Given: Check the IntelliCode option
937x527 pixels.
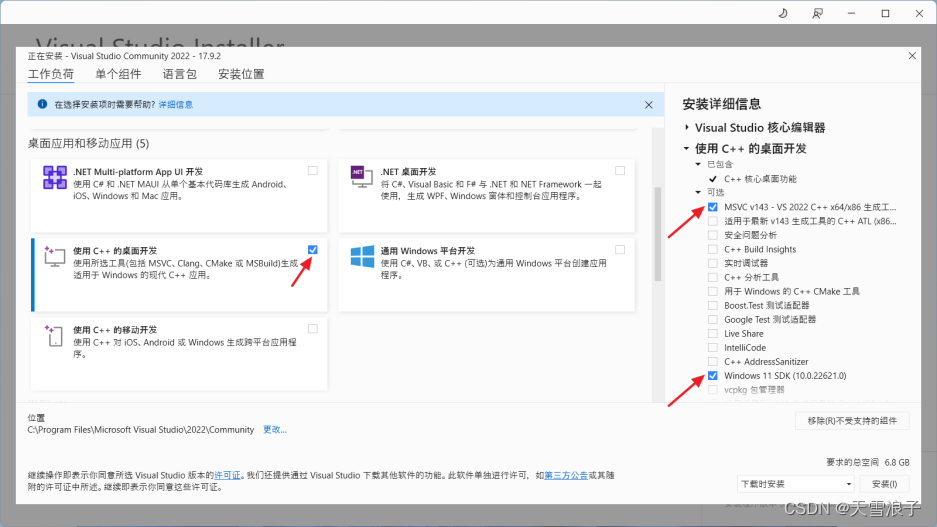Looking at the screenshot, I should pyautogui.click(x=713, y=348).
